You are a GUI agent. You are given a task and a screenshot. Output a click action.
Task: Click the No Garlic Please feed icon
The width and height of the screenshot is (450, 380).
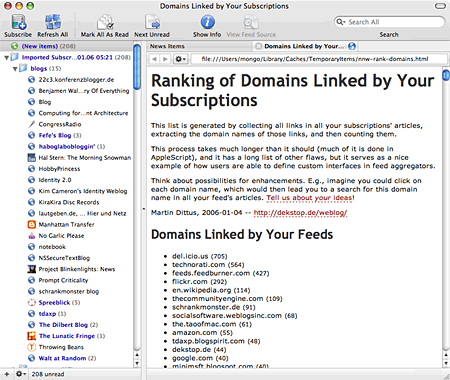coord(31,236)
